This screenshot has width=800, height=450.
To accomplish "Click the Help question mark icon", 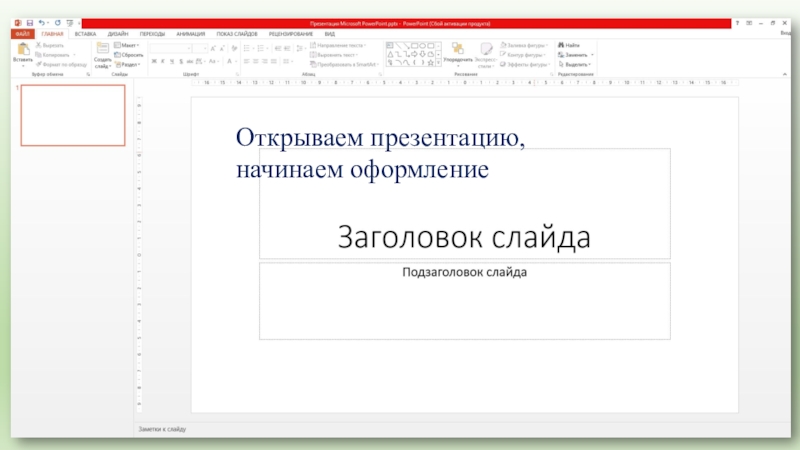I will (737, 21).
